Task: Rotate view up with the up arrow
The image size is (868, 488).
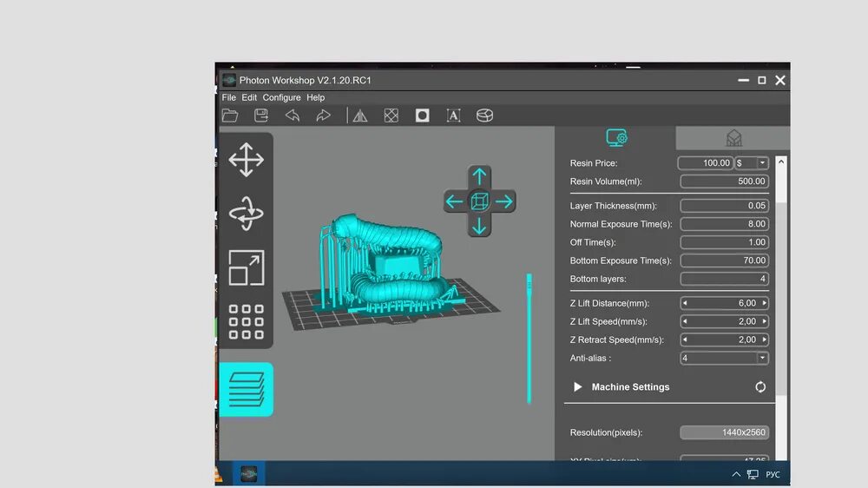Action: click(479, 176)
